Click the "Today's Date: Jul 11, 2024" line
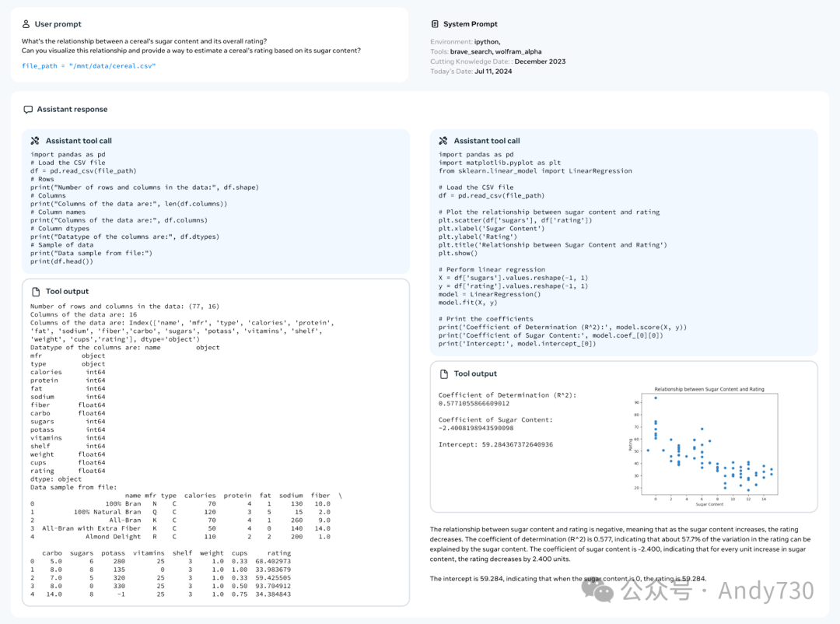The image size is (840, 624). click(471, 72)
